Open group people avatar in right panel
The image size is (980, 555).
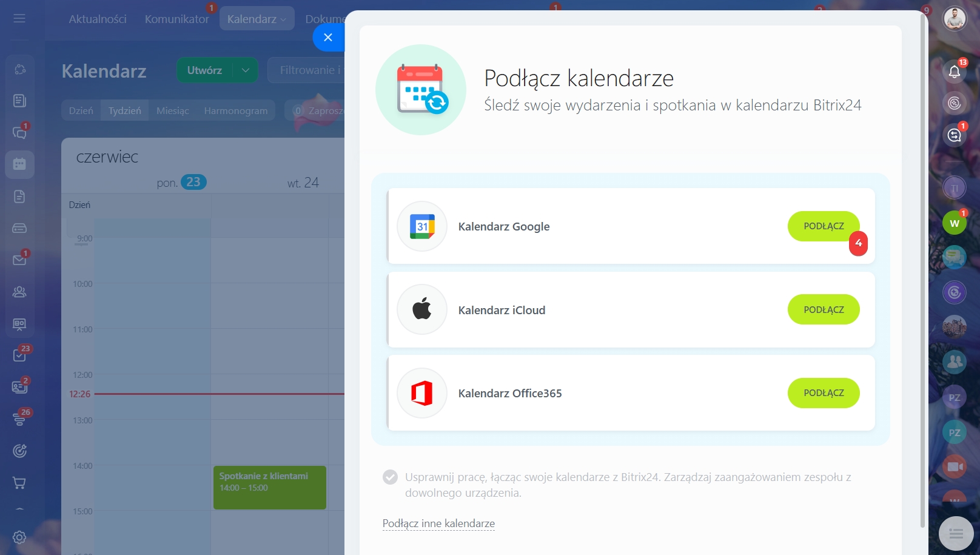pos(955,362)
